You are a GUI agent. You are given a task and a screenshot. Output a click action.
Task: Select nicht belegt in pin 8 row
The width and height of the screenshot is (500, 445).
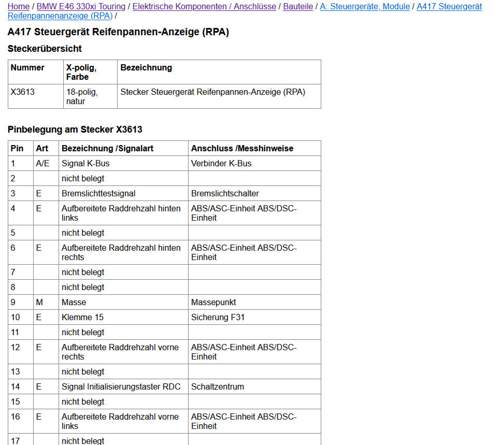(123, 287)
